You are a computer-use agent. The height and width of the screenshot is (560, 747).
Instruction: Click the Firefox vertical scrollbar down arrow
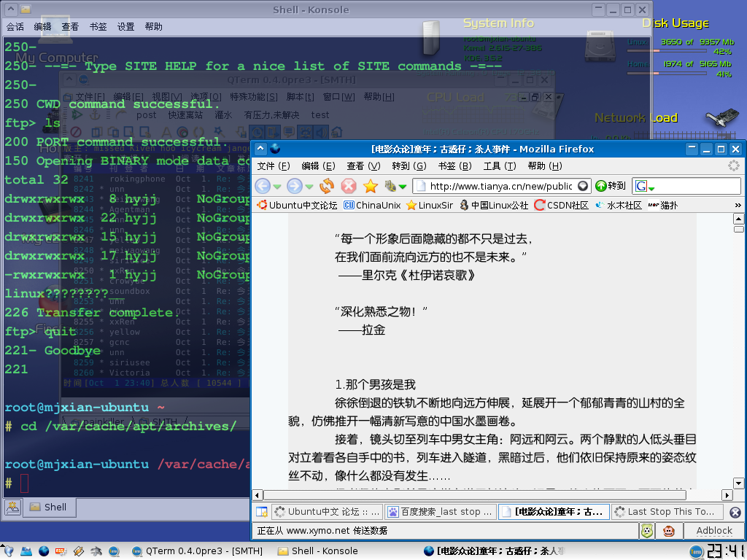pos(738,483)
